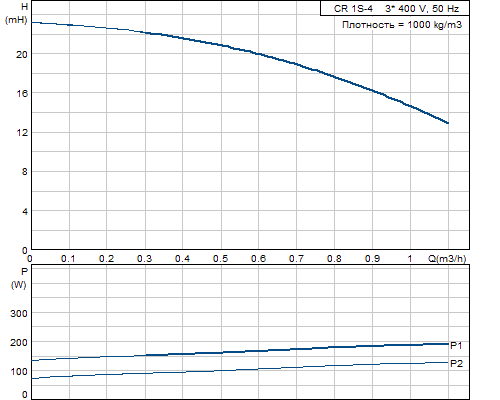Click the 300 tick on power axis
Screen dimensions: 500x400
pos(19,314)
